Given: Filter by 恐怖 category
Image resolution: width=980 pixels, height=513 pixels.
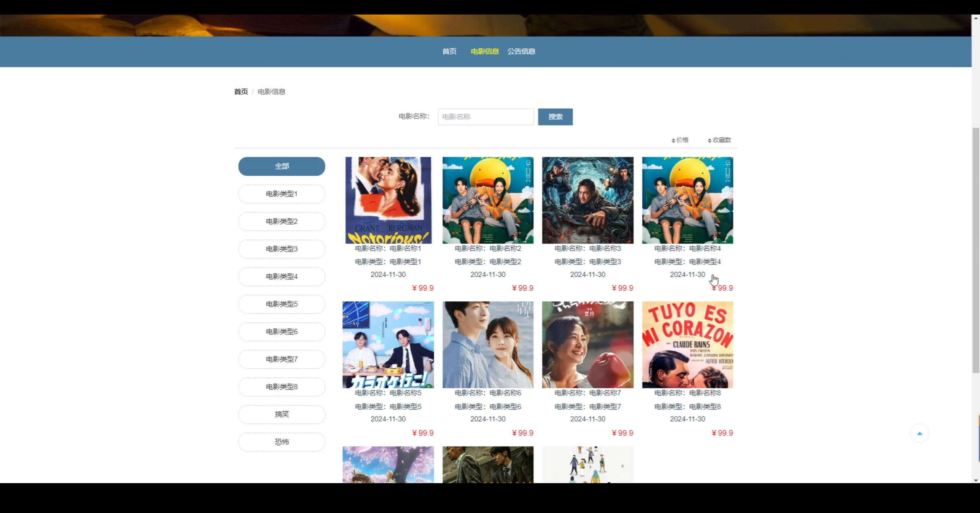Looking at the screenshot, I should click(x=282, y=442).
